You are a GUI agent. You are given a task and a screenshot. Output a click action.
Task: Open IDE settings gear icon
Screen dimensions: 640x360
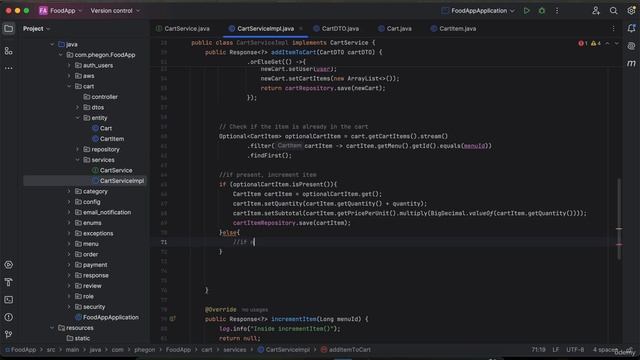pos(631,11)
